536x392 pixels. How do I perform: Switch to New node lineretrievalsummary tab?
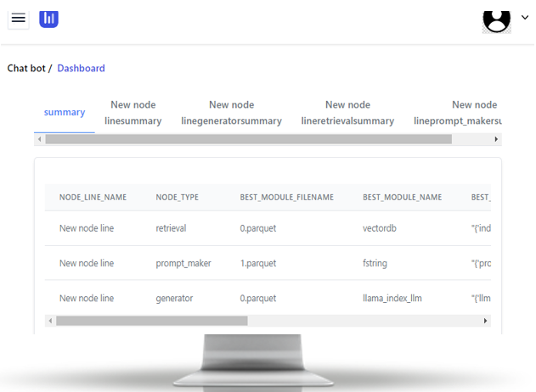(347, 113)
